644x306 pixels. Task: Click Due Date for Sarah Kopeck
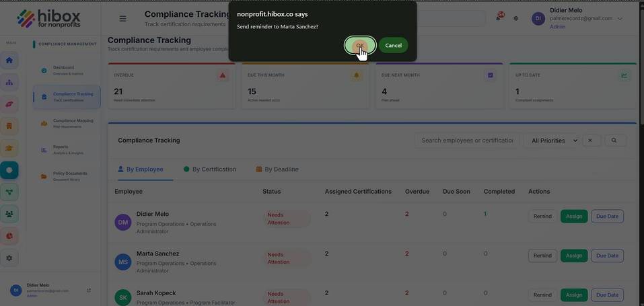(x=607, y=295)
